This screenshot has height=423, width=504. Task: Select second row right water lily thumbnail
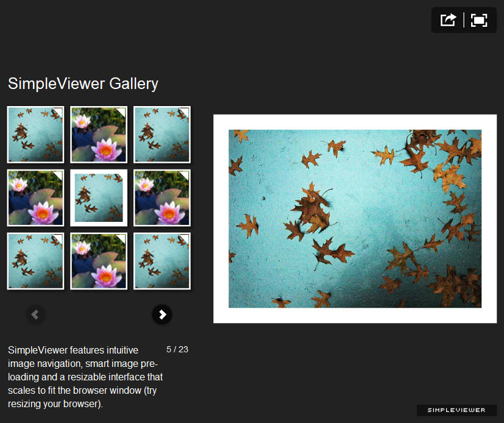(x=162, y=197)
